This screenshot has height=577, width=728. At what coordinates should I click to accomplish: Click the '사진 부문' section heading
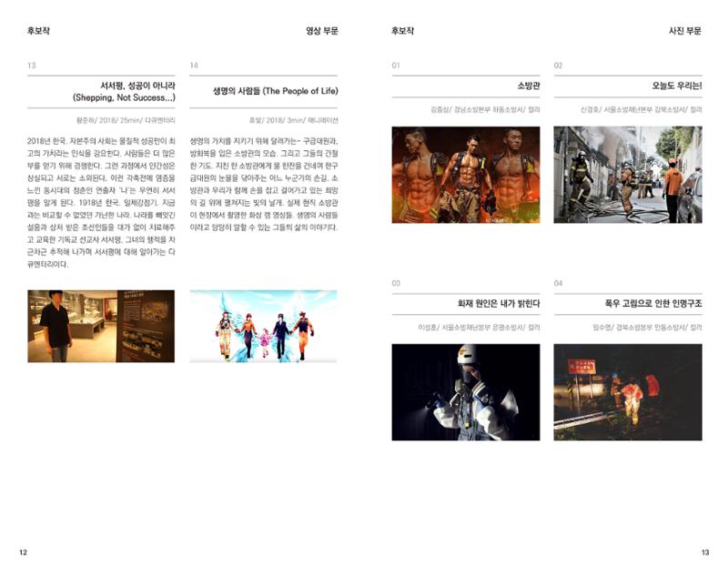[685, 31]
